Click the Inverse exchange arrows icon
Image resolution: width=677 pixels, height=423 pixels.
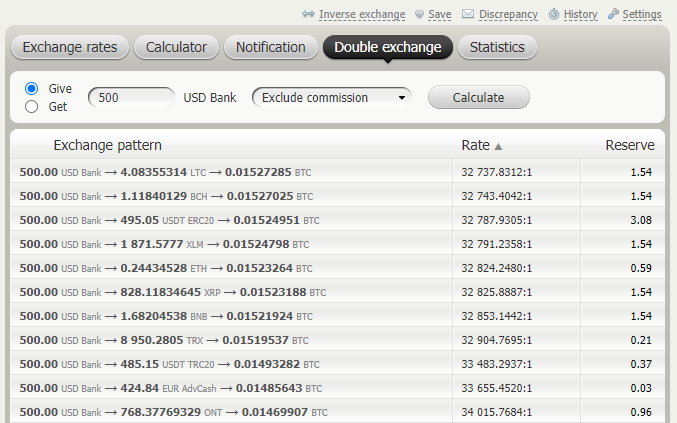[x=308, y=14]
